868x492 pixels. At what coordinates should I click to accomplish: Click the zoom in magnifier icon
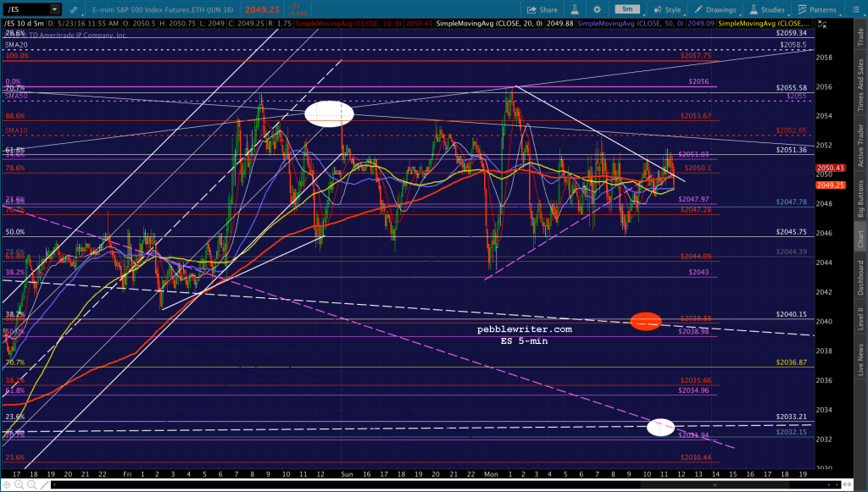(x=19, y=485)
